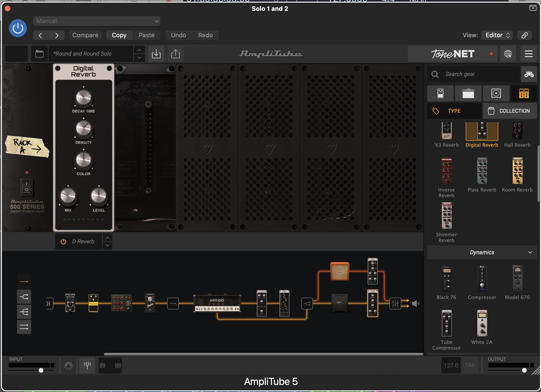Click preset name down arrow
The image size is (541, 392).
(139, 58)
